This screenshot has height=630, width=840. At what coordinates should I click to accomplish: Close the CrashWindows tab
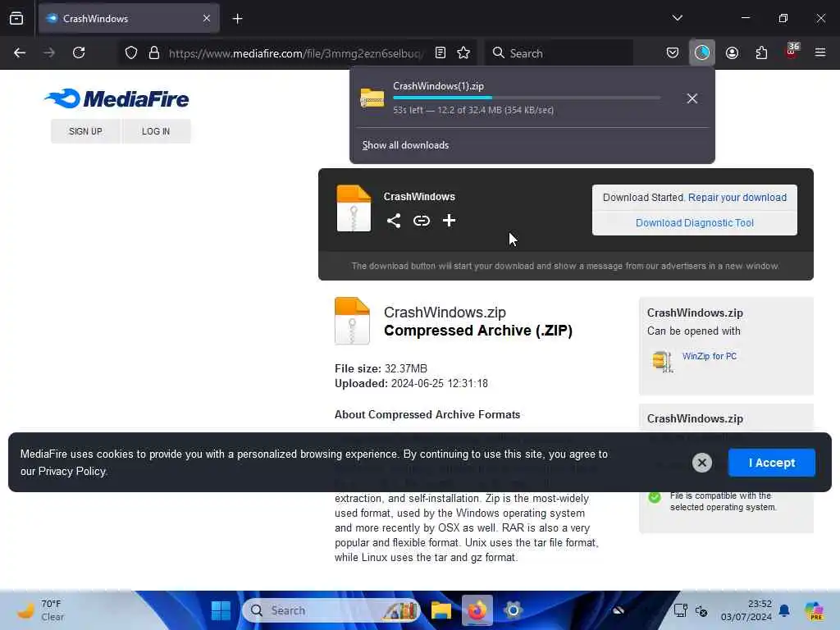coord(206,18)
